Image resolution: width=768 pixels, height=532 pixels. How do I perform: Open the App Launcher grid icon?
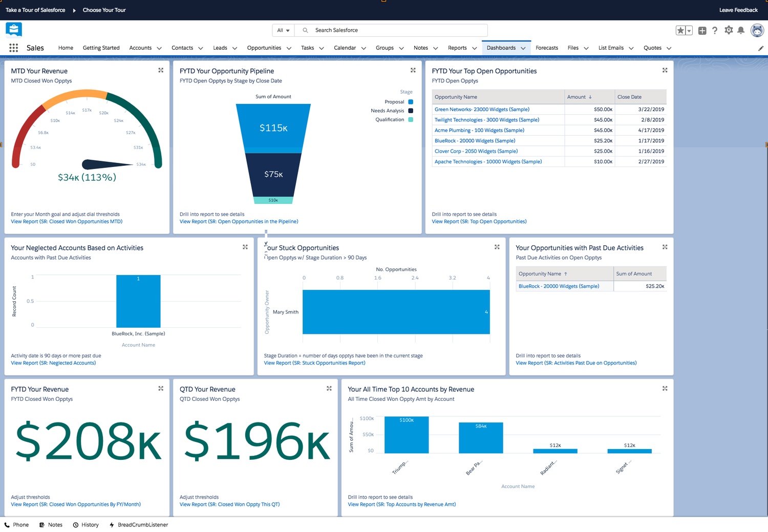pyautogui.click(x=14, y=48)
